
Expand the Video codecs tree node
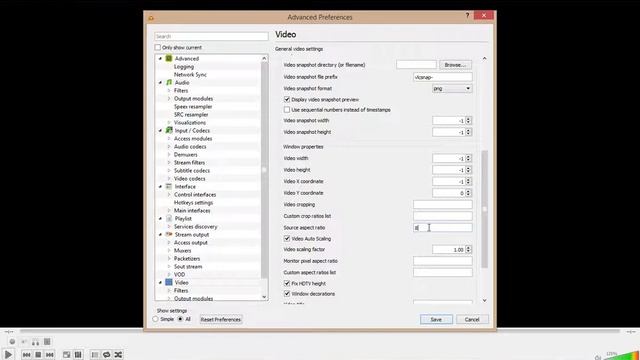coord(169,179)
